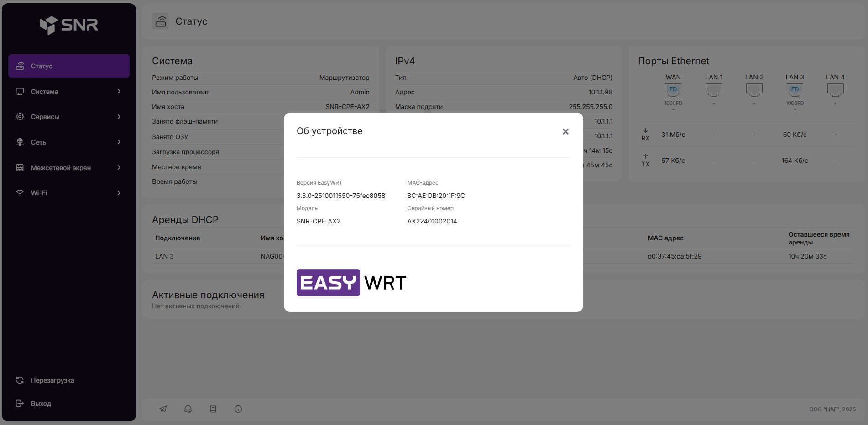
Task: Click the EasyWRT logo in dialog
Action: click(x=351, y=283)
